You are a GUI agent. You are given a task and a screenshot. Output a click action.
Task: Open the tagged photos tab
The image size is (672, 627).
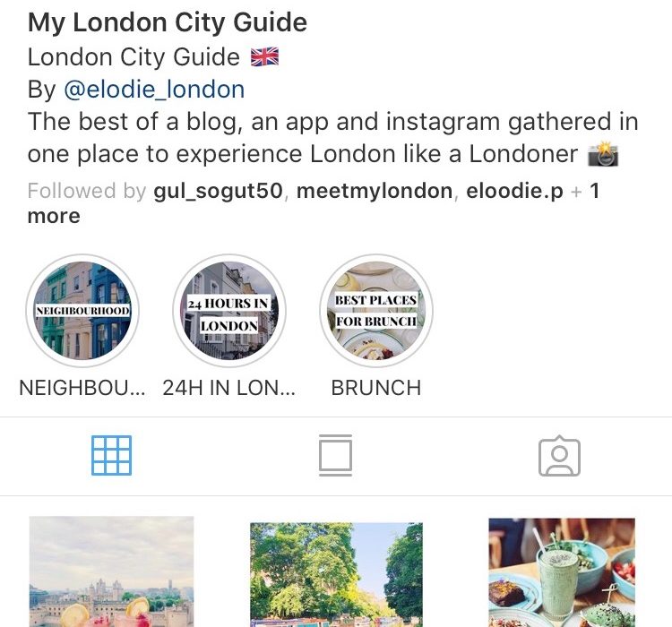[x=559, y=456]
